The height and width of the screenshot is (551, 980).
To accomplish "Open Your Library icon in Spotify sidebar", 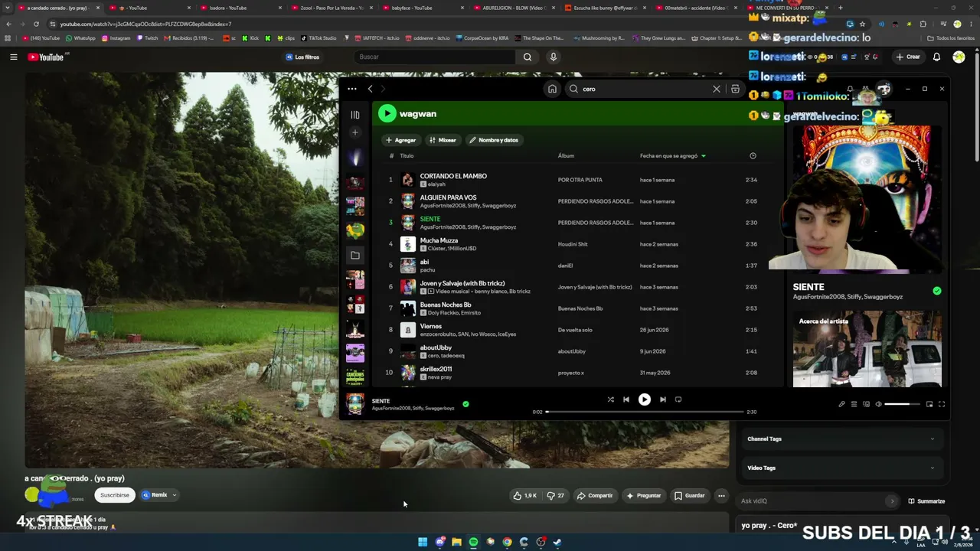I will (355, 115).
